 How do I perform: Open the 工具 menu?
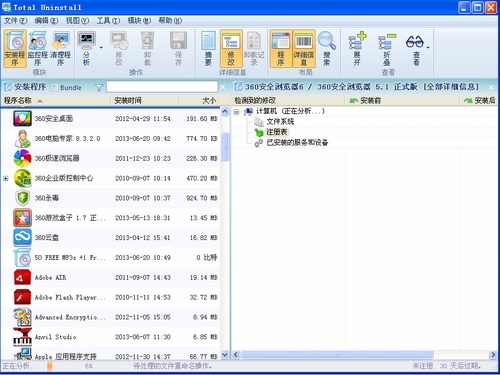pos(108,21)
